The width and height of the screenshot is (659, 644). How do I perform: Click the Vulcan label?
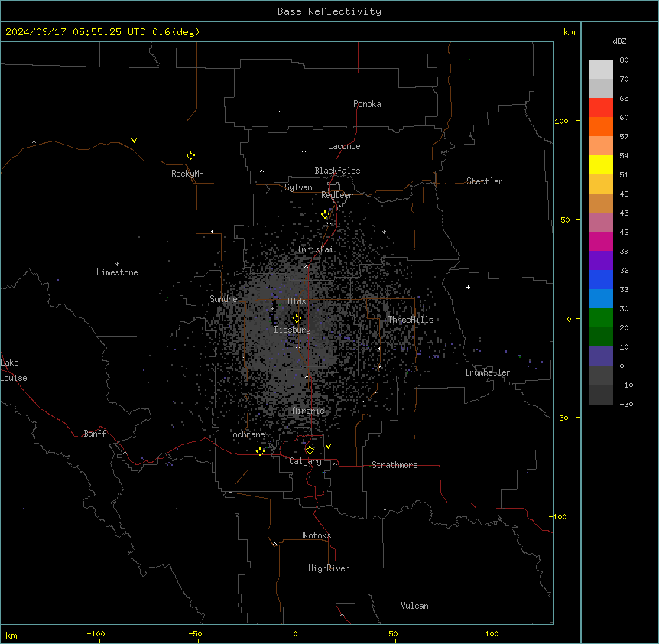point(415,606)
